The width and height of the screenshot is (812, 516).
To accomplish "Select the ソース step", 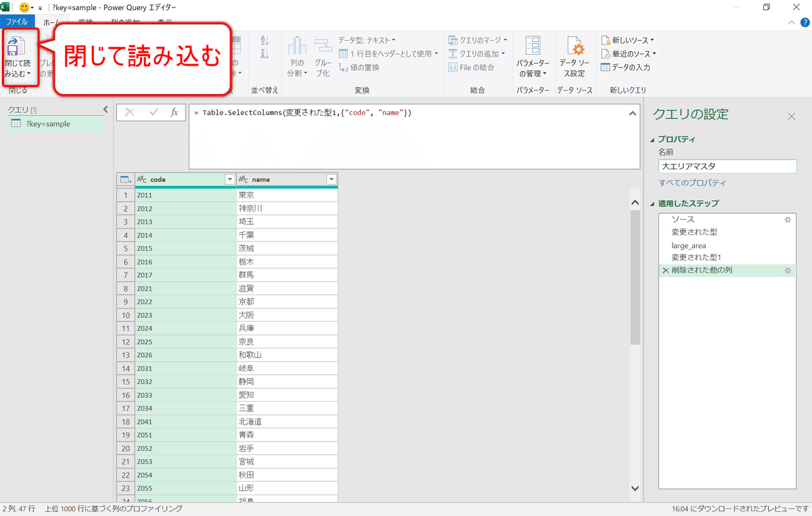I will coord(727,220).
